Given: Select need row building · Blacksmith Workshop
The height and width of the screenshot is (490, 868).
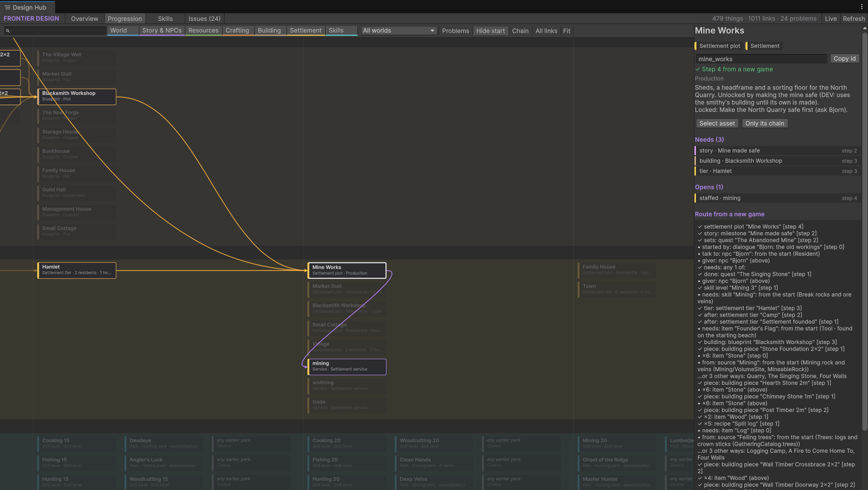Looking at the screenshot, I should click(x=777, y=161).
